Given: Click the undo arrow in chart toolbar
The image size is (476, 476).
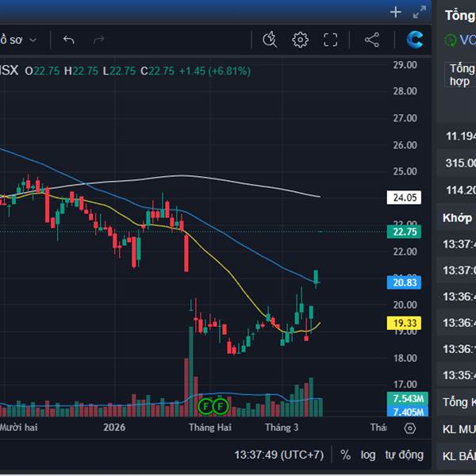Looking at the screenshot, I should [x=69, y=40].
